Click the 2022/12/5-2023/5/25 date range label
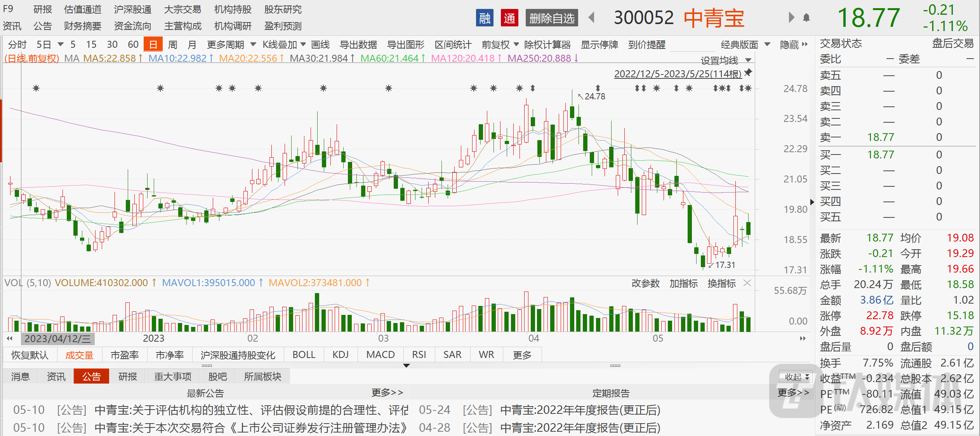 pos(678,74)
